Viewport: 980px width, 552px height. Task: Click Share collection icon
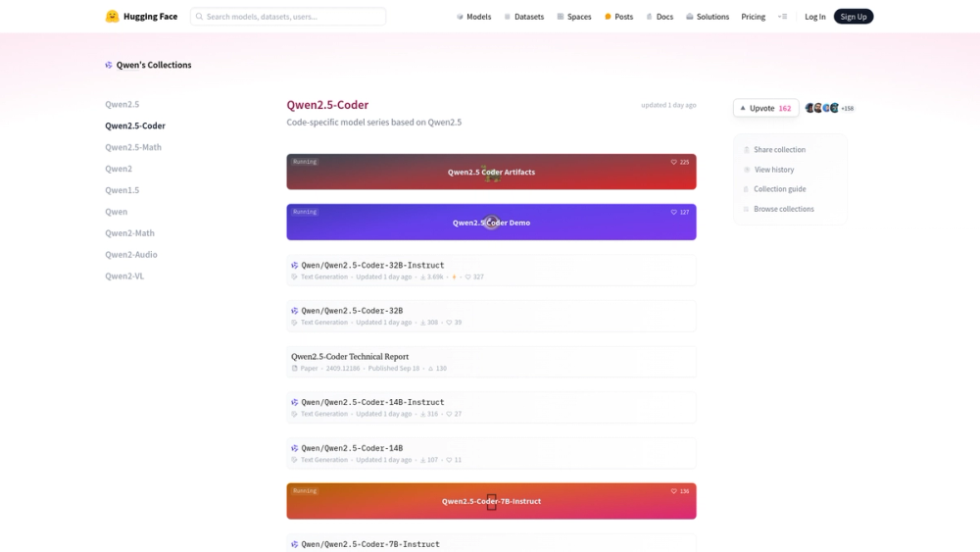coord(746,150)
